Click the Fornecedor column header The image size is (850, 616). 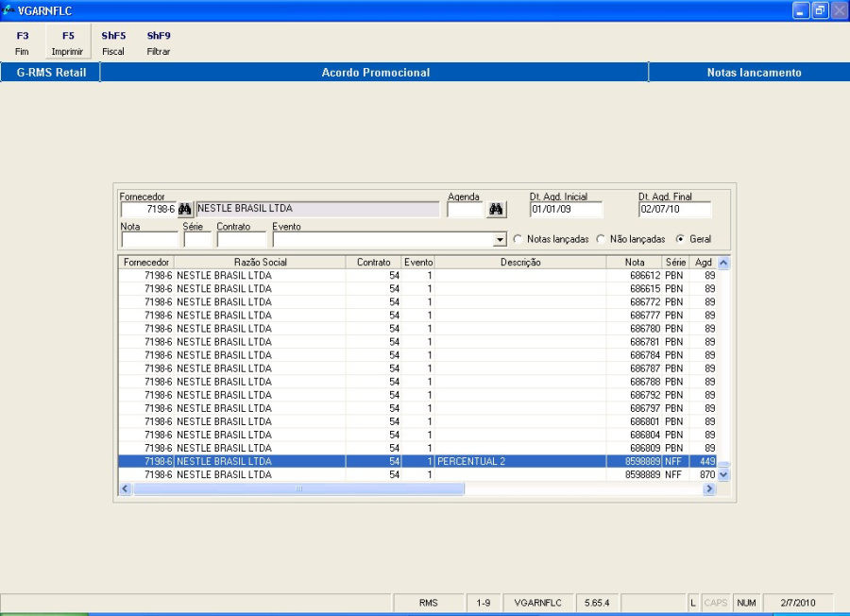(x=146, y=263)
